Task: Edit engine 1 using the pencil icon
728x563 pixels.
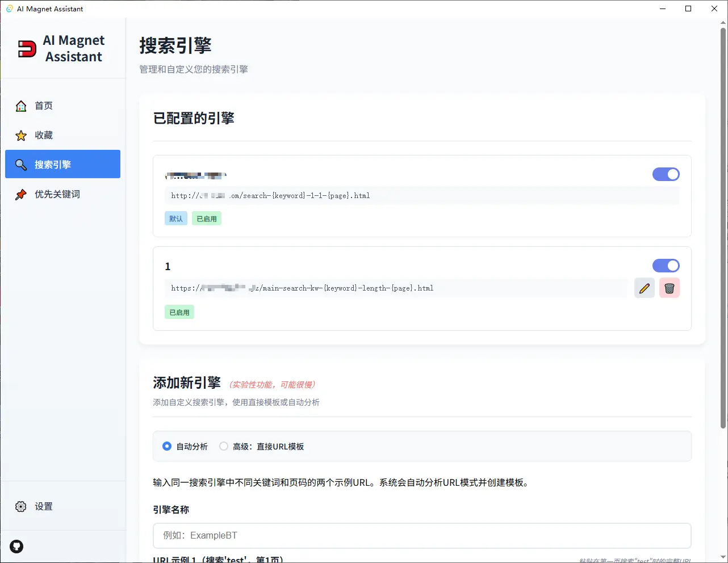Action: pyautogui.click(x=645, y=288)
